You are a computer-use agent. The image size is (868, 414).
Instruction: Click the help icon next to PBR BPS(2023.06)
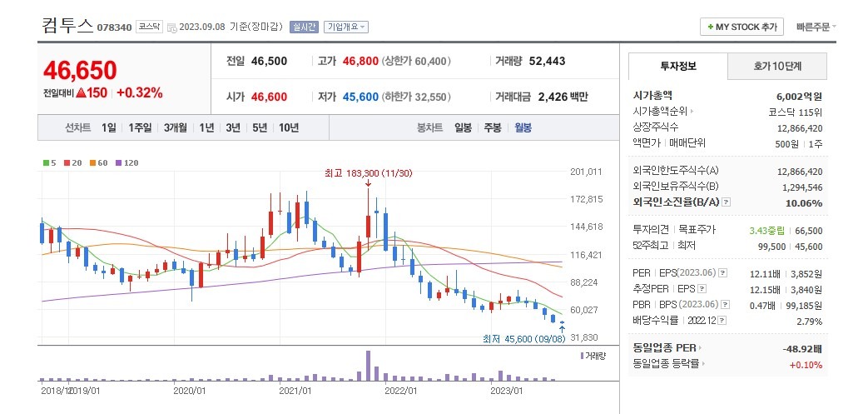point(725,304)
